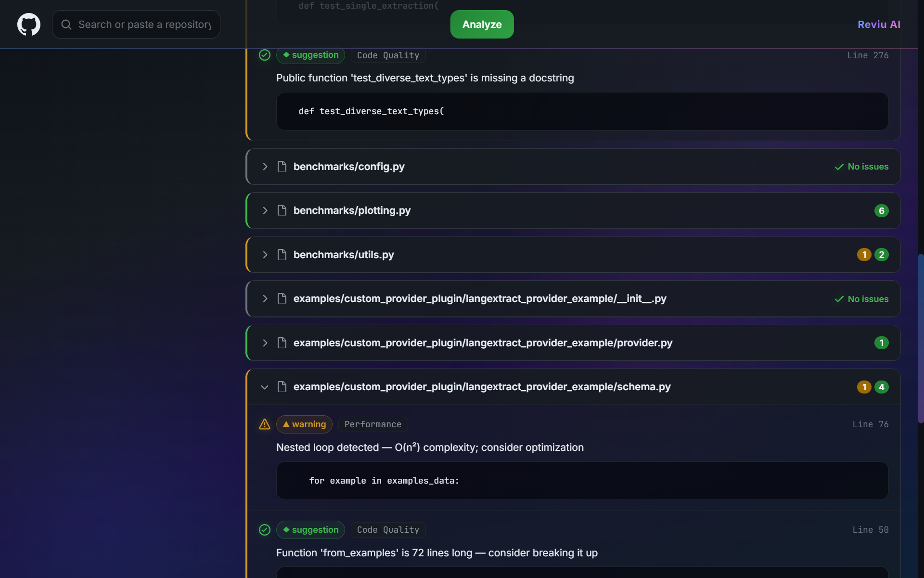Collapse the schema.py file section
The width and height of the screenshot is (924, 578).
click(x=265, y=387)
